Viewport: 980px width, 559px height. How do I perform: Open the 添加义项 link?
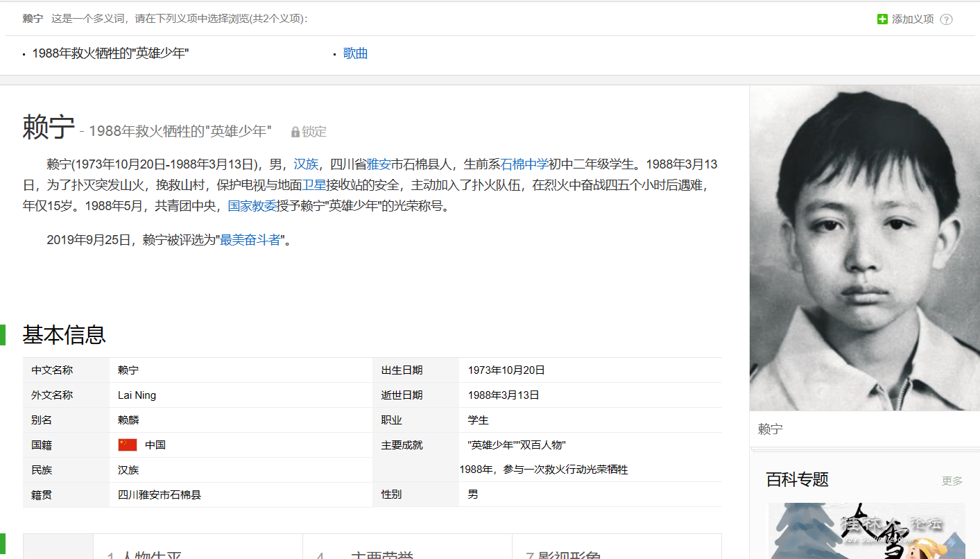click(x=913, y=19)
